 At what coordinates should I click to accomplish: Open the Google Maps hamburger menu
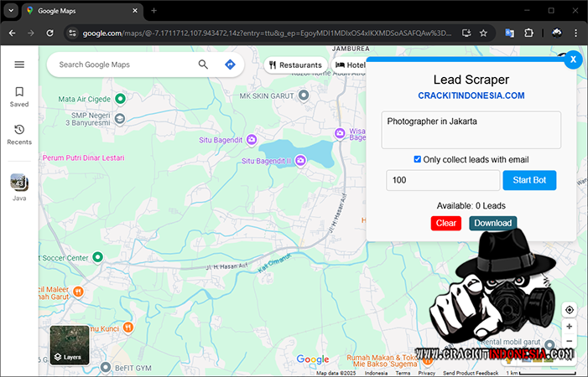click(19, 65)
